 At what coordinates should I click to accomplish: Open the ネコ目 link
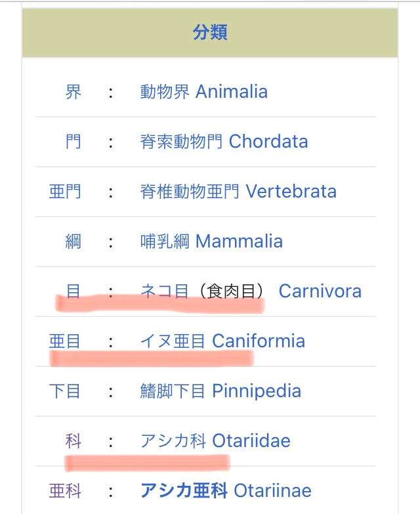pyautogui.click(x=164, y=291)
